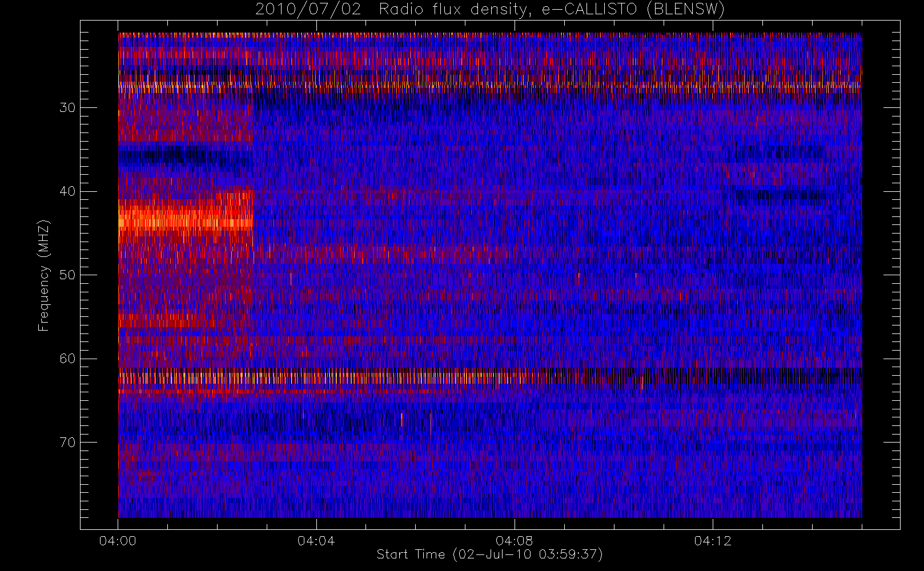
Task: Click the 04:08 time tick label
Action: [x=515, y=541]
